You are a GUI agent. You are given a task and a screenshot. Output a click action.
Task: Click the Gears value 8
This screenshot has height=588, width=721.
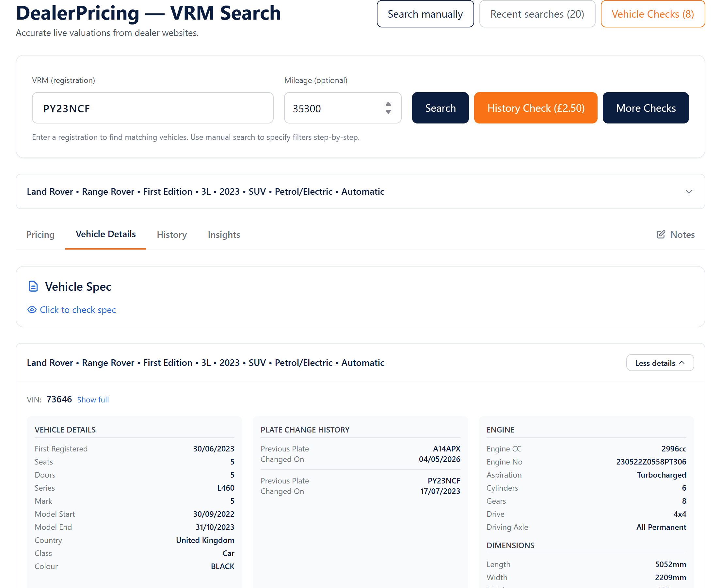coord(684,501)
